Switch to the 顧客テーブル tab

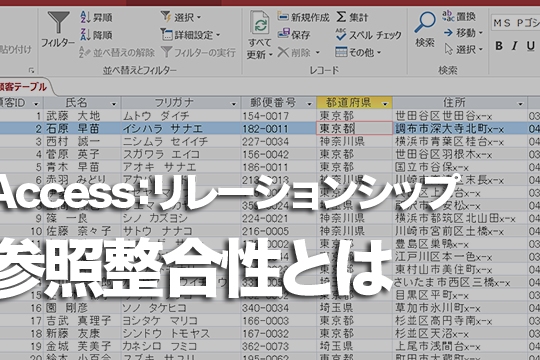[x=23, y=86]
